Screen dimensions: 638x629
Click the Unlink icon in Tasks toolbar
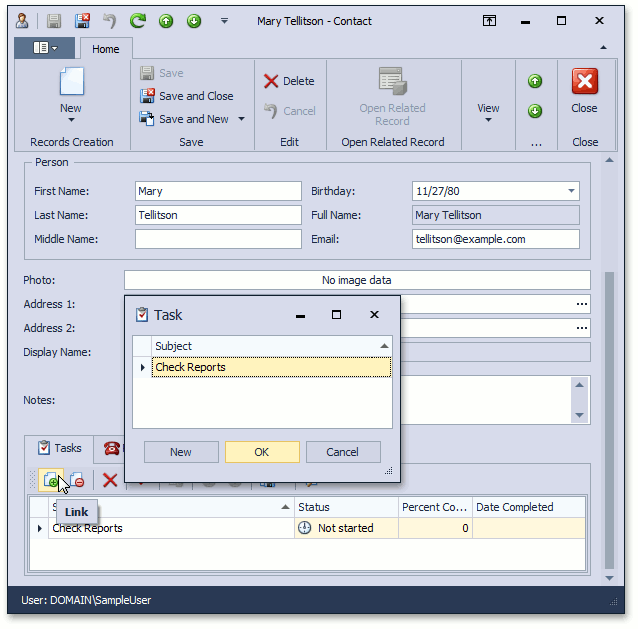click(77, 480)
